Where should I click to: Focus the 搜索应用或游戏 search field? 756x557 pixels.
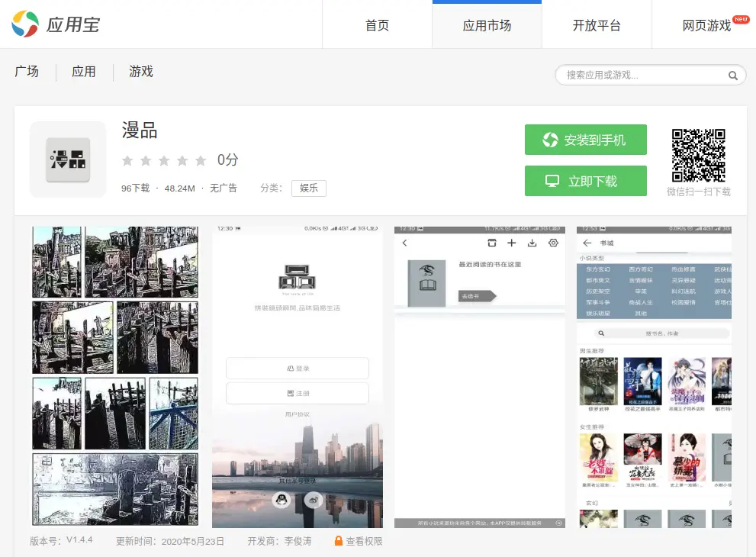click(x=651, y=76)
